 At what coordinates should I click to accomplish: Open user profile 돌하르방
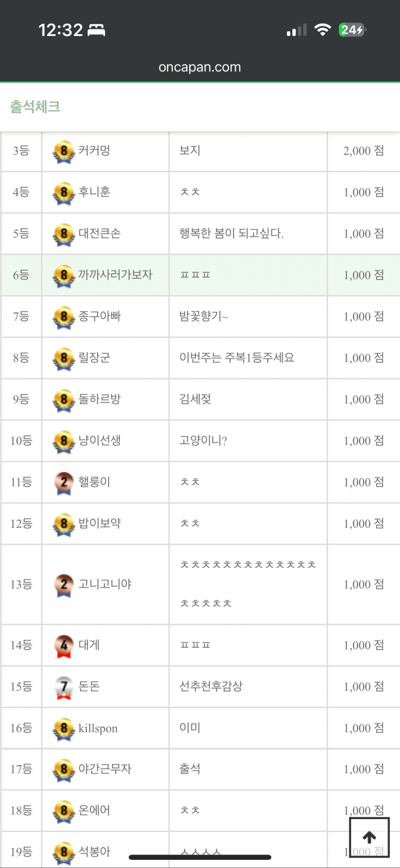click(x=100, y=399)
